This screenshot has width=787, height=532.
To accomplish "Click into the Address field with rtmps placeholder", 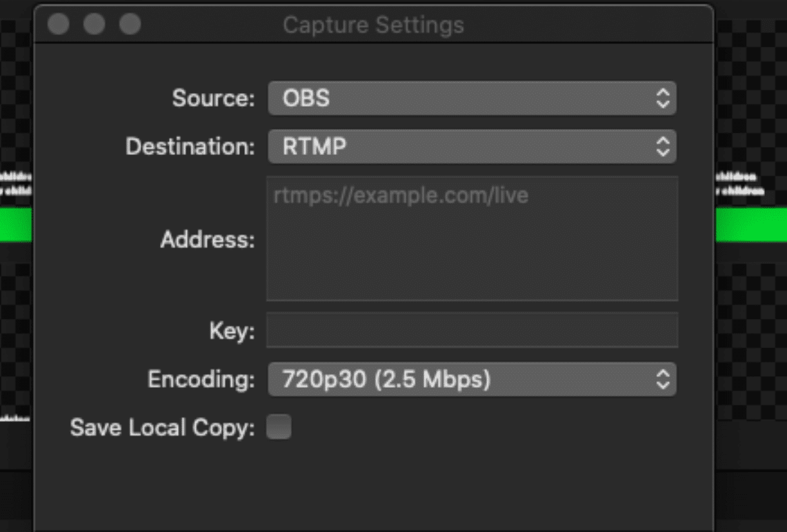I will pyautogui.click(x=472, y=238).
